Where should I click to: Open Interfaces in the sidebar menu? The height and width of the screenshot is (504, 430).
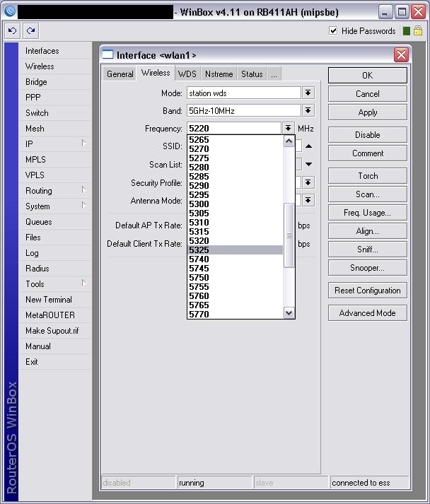[55, 51]
